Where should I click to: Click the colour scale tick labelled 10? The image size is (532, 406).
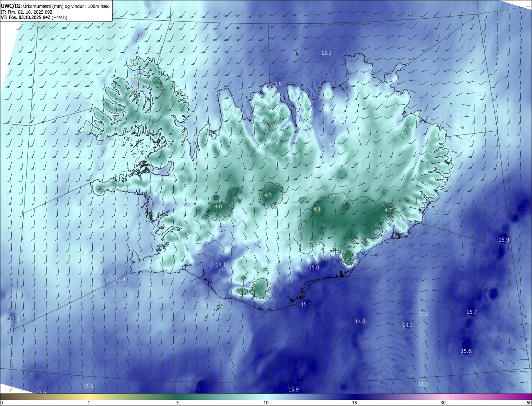(x=266, y=403)
